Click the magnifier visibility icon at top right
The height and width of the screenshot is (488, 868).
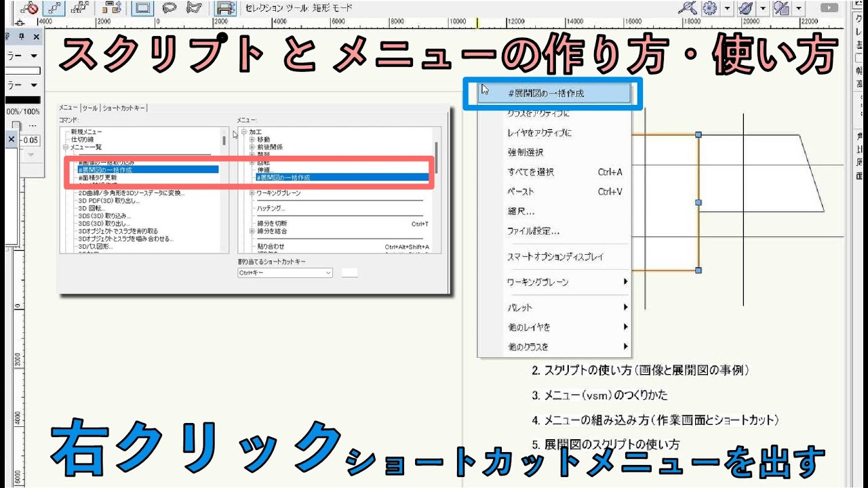tap(688, 8)
